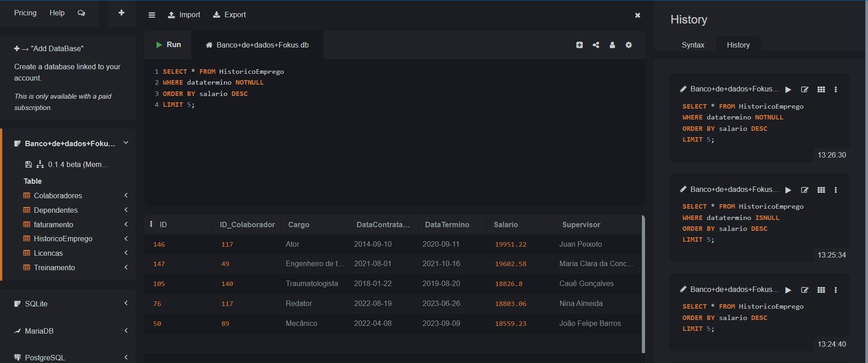Viewport: 868px width, 363px height.
Task: Expand the Dependentes table chevron
Action: point(126,210)
